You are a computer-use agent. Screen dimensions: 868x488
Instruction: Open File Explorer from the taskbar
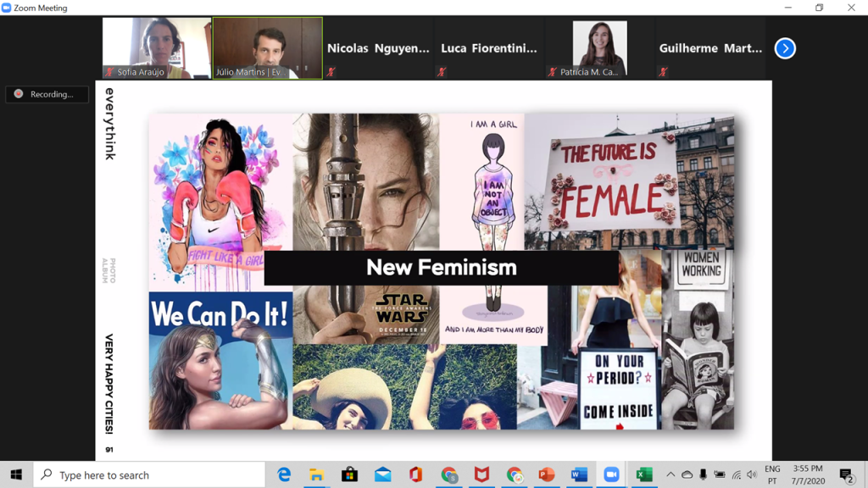[x=316, y=475]
